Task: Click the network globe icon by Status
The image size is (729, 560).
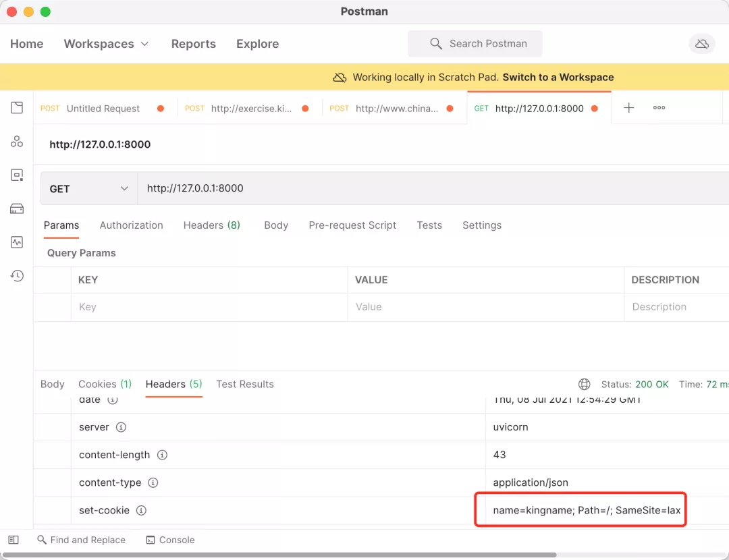Action: point(585,384)
